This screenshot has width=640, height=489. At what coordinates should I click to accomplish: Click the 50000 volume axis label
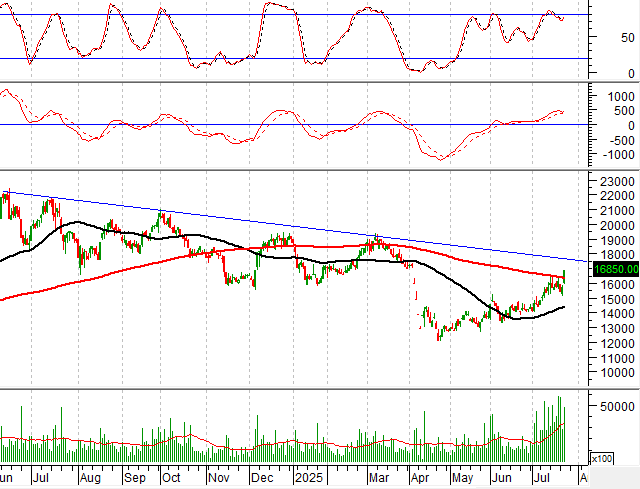pyautogui.click(x=615, y=407)
